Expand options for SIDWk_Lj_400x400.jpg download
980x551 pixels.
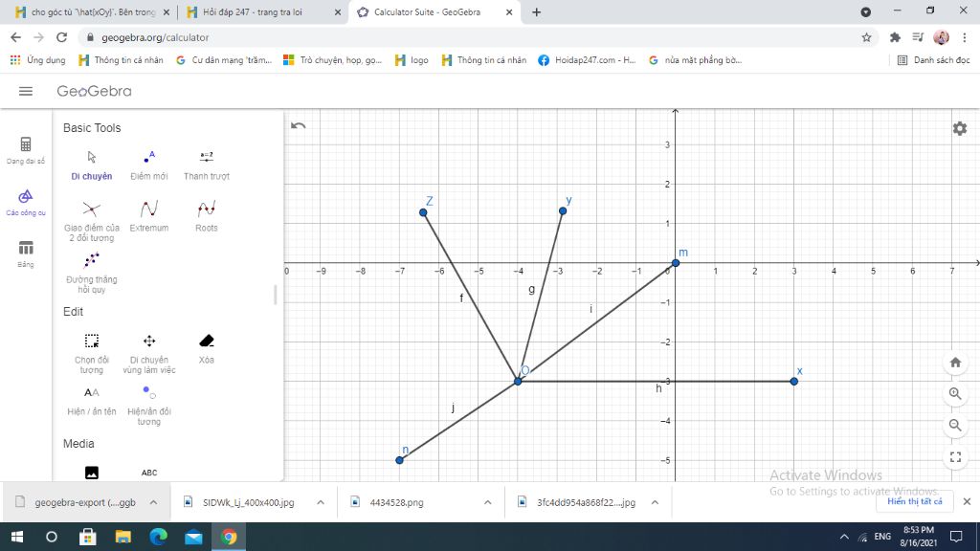[320, 502]
